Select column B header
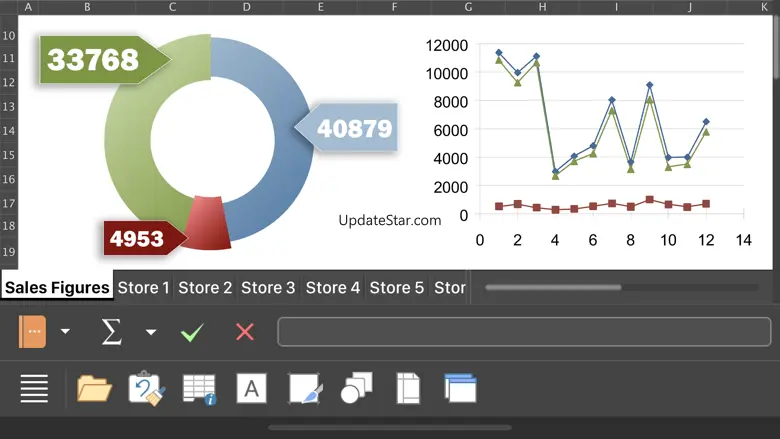 [87, 7]
